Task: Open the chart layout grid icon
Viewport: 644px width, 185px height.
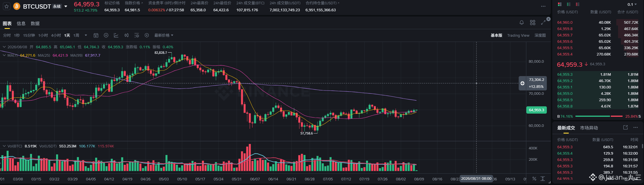Action: coord(533,23)
